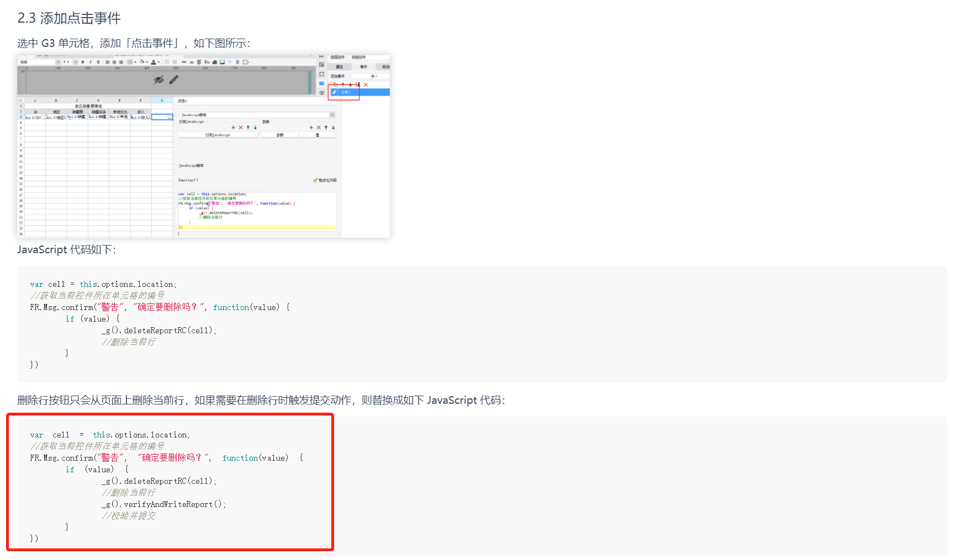
Task: Click the red delete X above the 点击1 event
Action: [x=366, y=84]
